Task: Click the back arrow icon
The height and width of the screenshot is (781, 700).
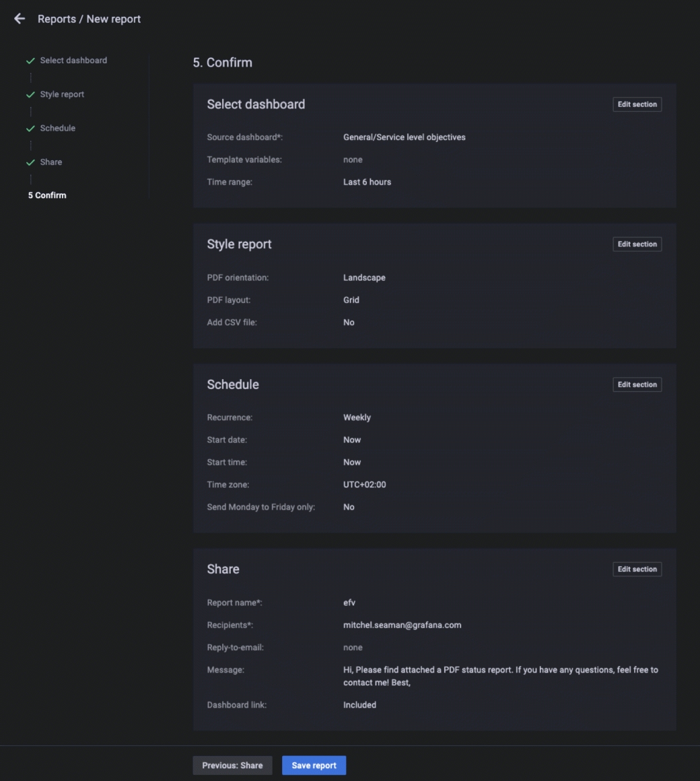Action: click(20, 19)
